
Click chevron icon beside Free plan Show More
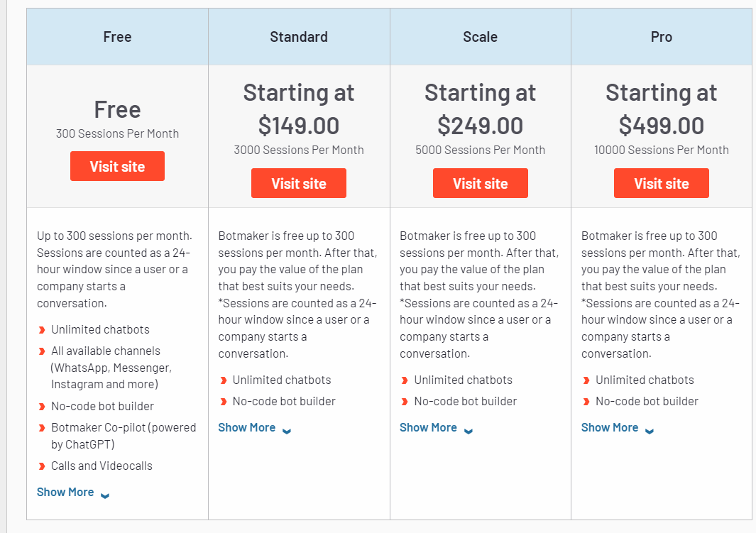pos(105,495)
